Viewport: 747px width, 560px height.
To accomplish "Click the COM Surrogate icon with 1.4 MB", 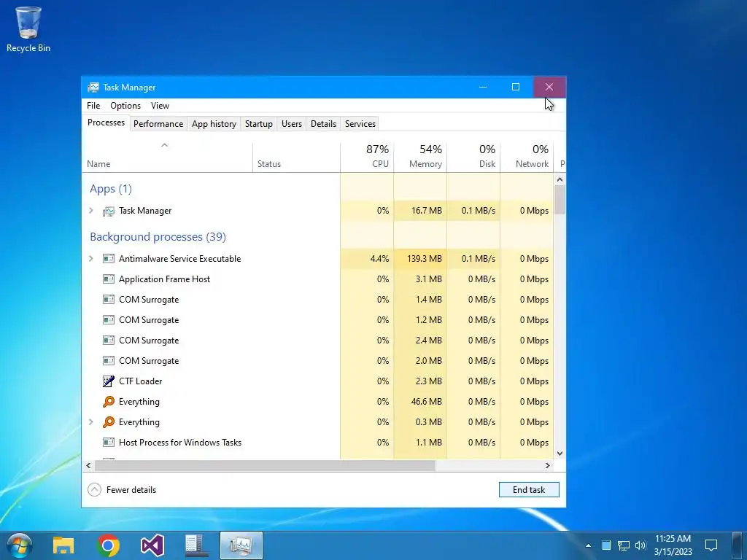I will pyautogui.click(x=109, y=300).
